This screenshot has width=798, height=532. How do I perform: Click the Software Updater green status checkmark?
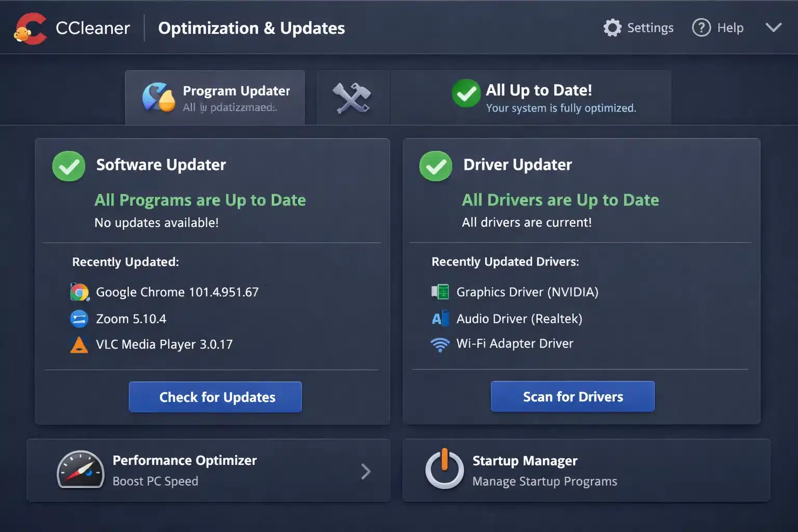68,166
